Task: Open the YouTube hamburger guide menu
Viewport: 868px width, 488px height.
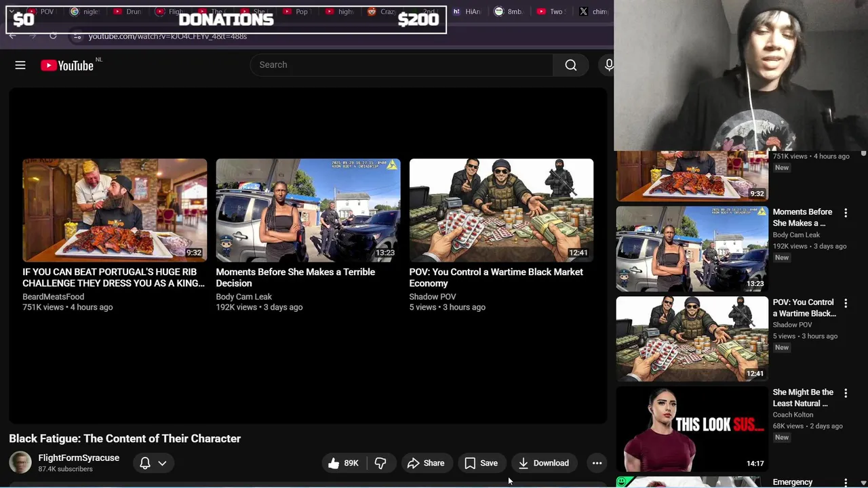Action: [x=20, y=65]
